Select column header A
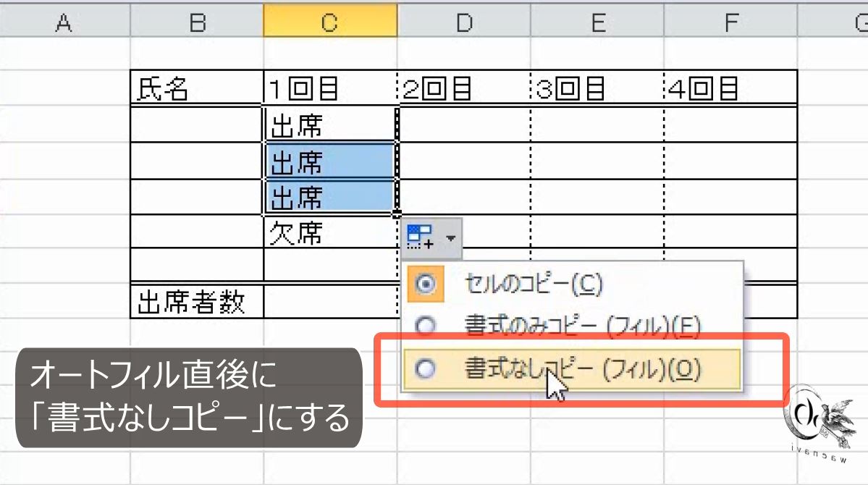This screenshot has height=485, width=868. click(x=64, y=21)
